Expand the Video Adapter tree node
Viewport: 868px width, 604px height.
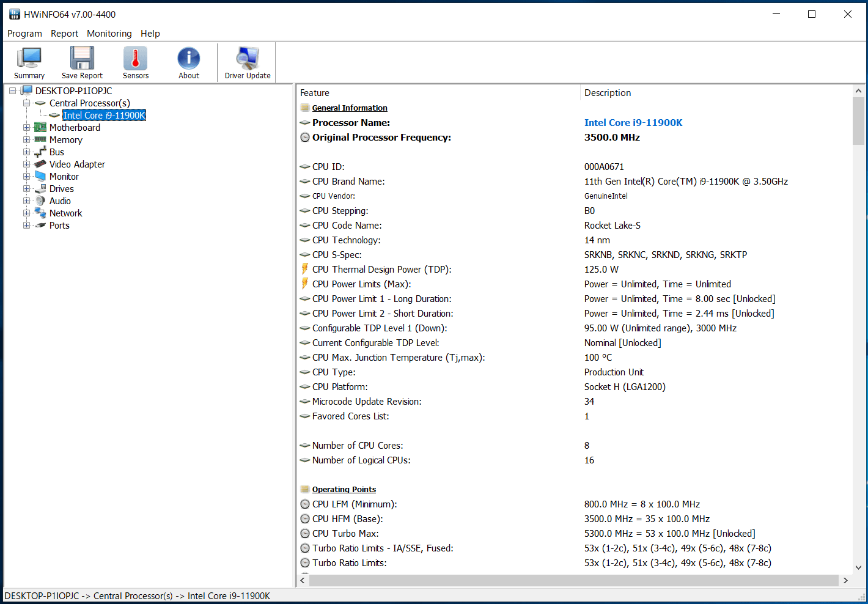pos(26,164)
